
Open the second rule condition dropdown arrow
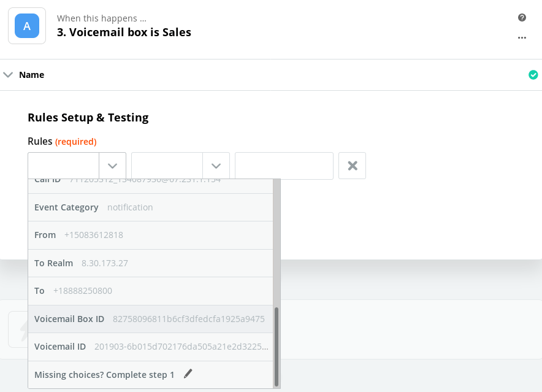tap(216, 166)
